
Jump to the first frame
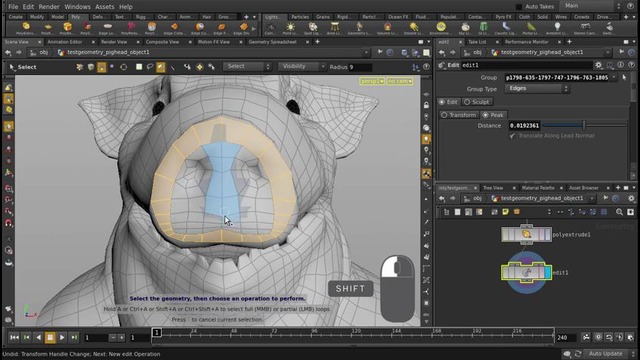point(14,337)
